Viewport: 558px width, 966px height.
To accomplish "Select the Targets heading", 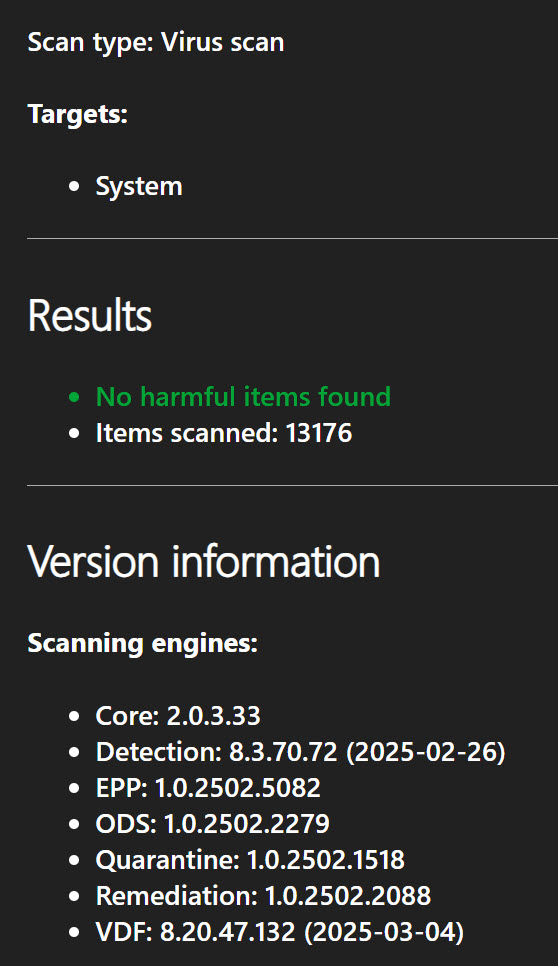I will [x=78, y=115].
